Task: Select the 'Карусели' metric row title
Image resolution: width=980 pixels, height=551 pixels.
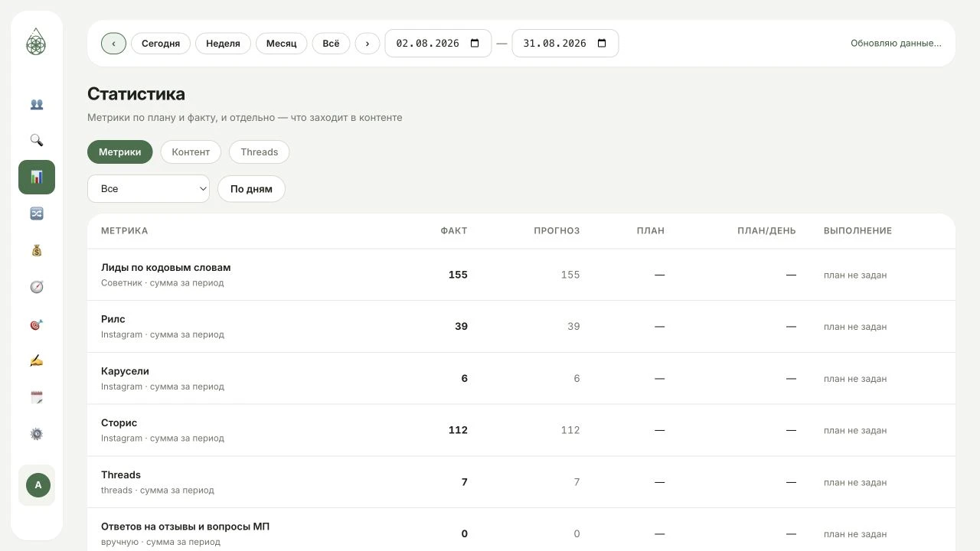Action: (125, 371)
